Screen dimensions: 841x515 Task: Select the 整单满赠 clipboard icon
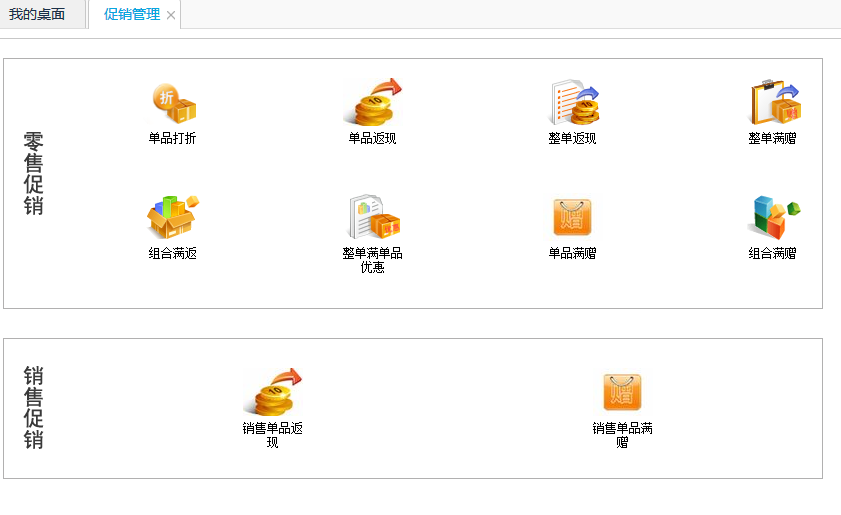click(773, 103)
